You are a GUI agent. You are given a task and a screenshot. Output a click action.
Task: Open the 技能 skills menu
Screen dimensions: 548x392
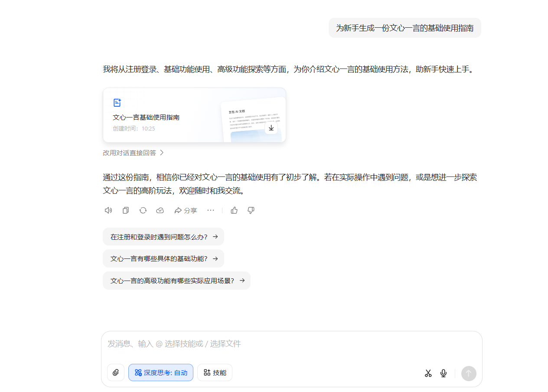(215, 372)
